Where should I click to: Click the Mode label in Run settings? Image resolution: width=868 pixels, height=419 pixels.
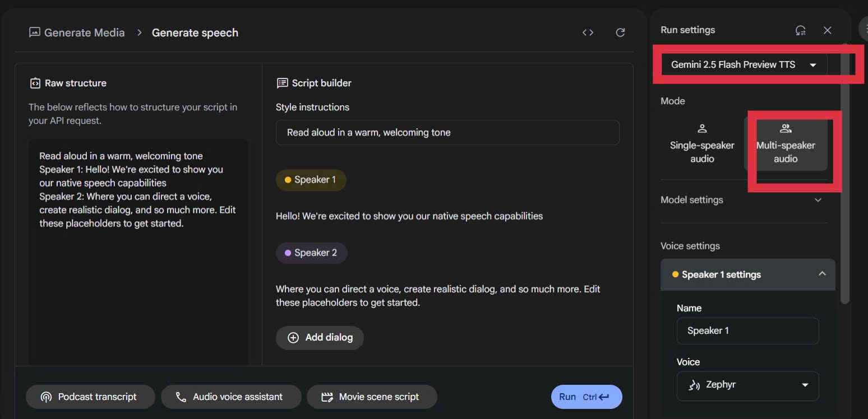(x=673, y=101)
